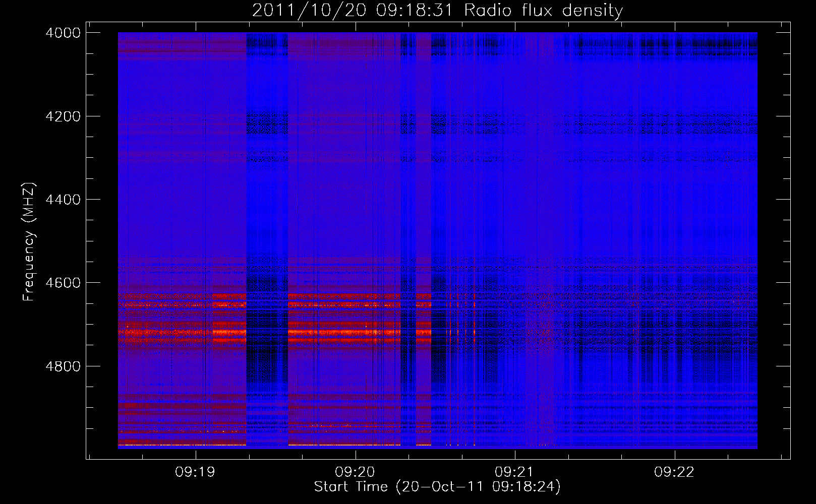
Task: Click the 09:22 time axis label
Action: (674, 472)
